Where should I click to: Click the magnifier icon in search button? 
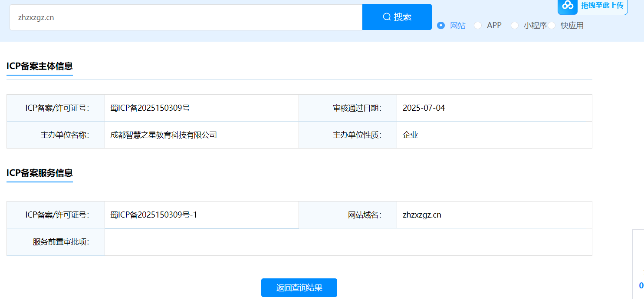pyautogui.click(x=387, y=17)
